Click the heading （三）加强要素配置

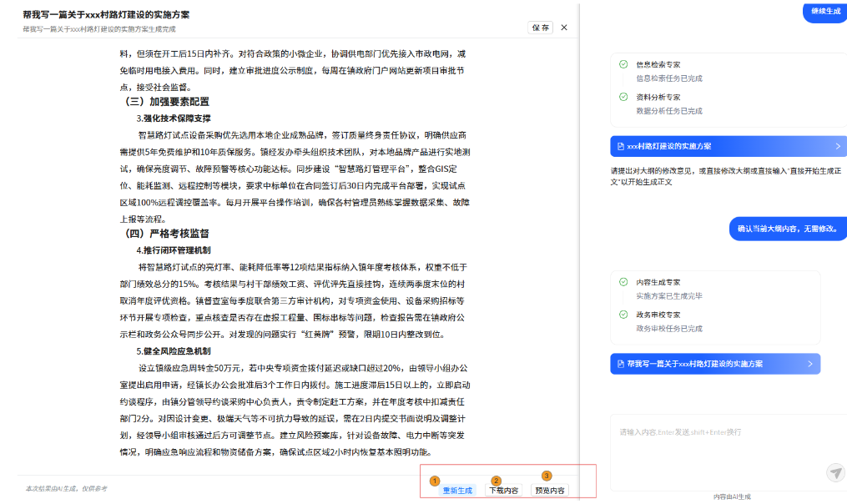click(x=167, y=102)
